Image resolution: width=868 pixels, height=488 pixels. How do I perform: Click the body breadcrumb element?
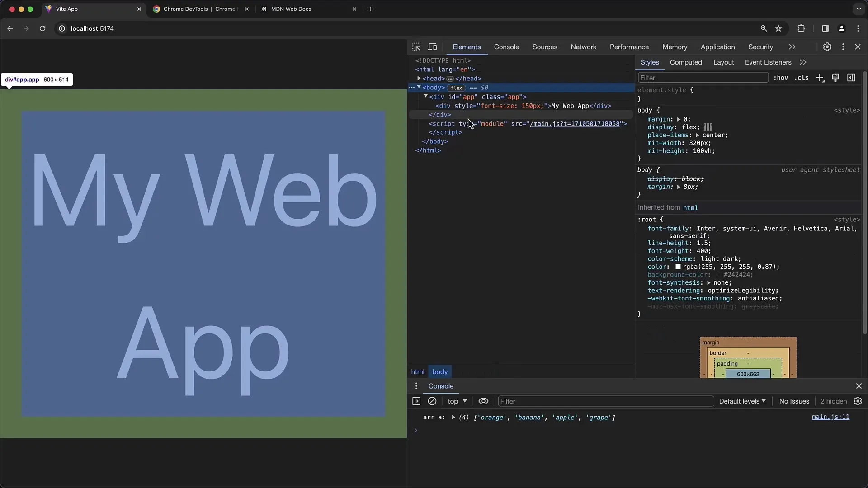440,371
